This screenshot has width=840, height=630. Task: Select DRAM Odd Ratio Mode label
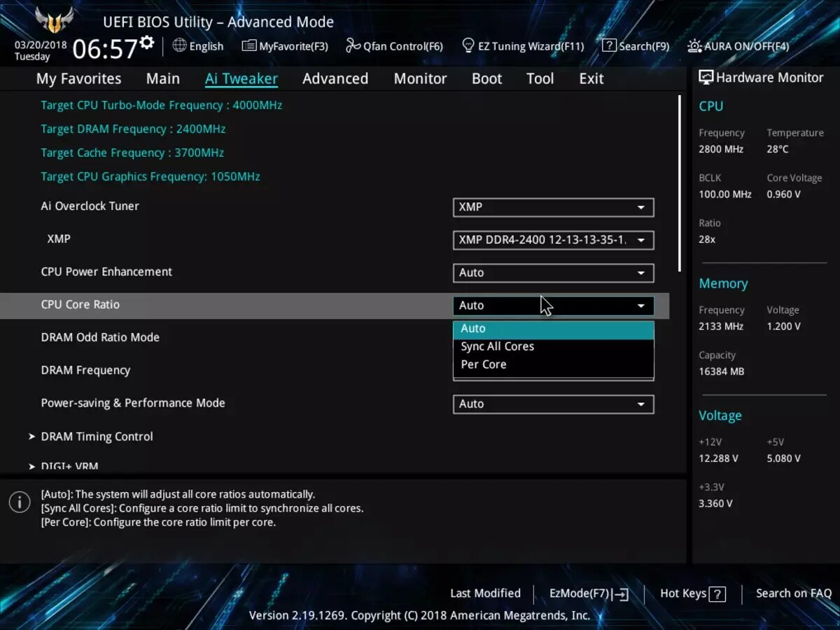pyautogui.click(x=100, y=337)
